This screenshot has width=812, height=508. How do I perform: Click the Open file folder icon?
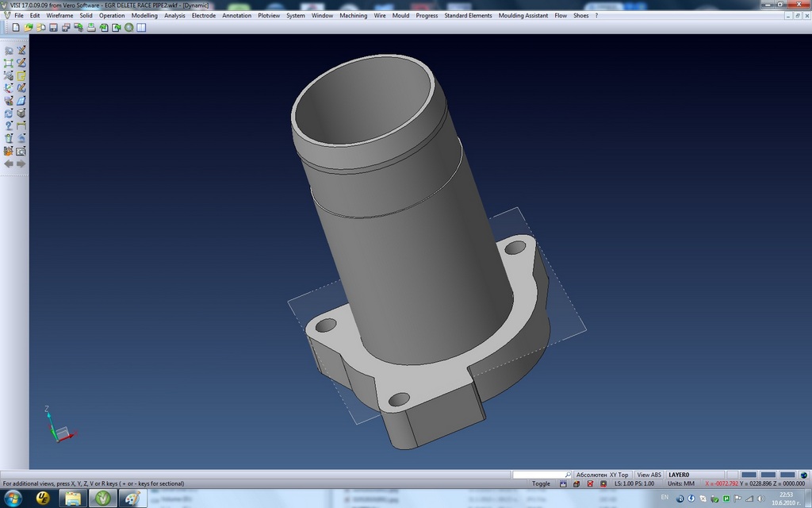(28, 27)
